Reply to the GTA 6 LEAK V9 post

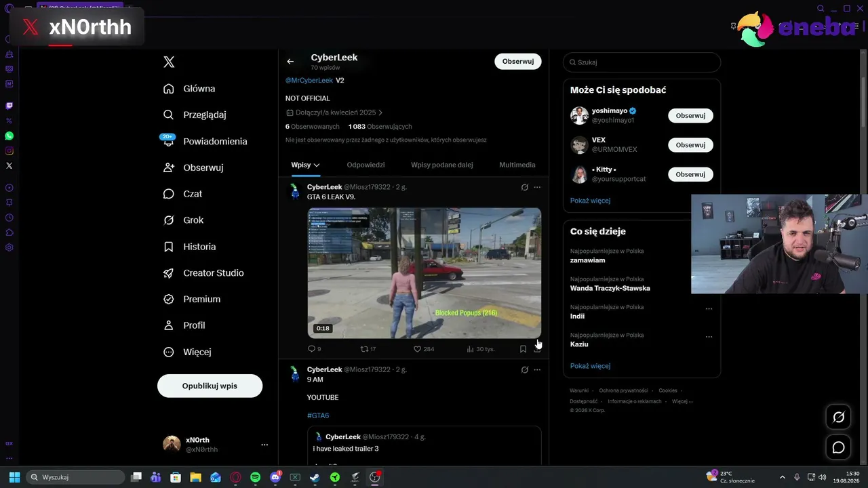pyautogui.click(x=315, y=349)
